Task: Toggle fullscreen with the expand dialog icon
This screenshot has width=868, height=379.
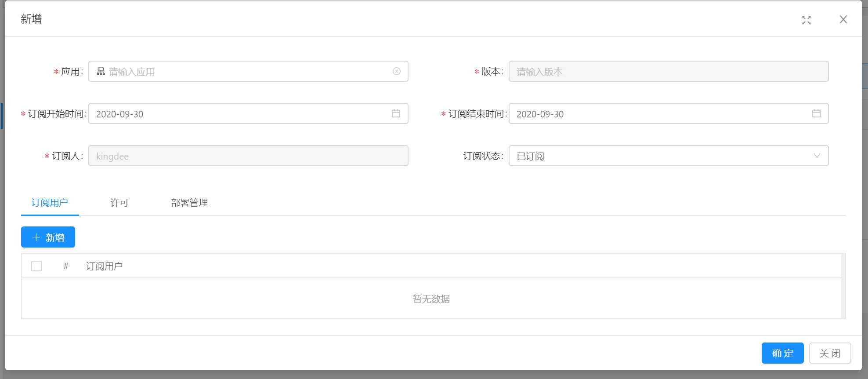Action: (x=807, y=20)
